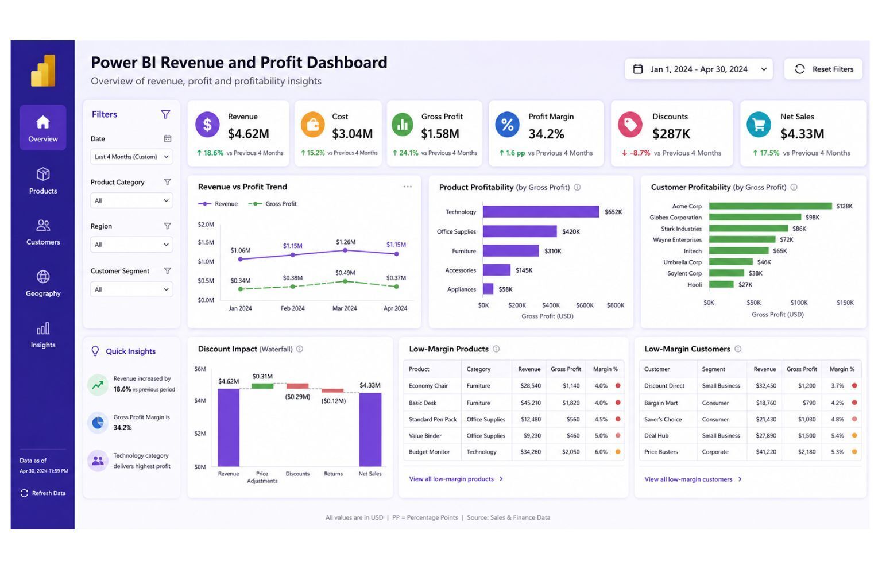Go to the Products section
Image resolution: width=882 pixels, height=588 pixels.
tap(43, 180)
